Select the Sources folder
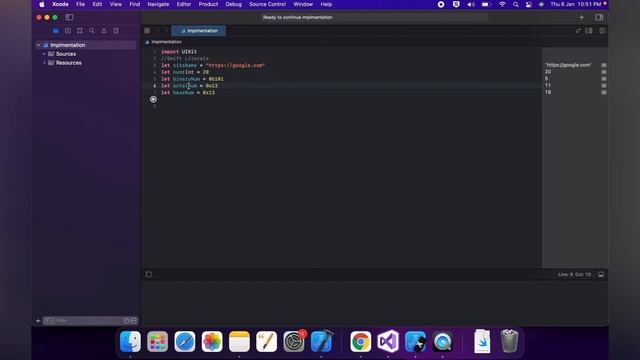The height and width of the screenshot is (360, 640). [x=66, y=54]
